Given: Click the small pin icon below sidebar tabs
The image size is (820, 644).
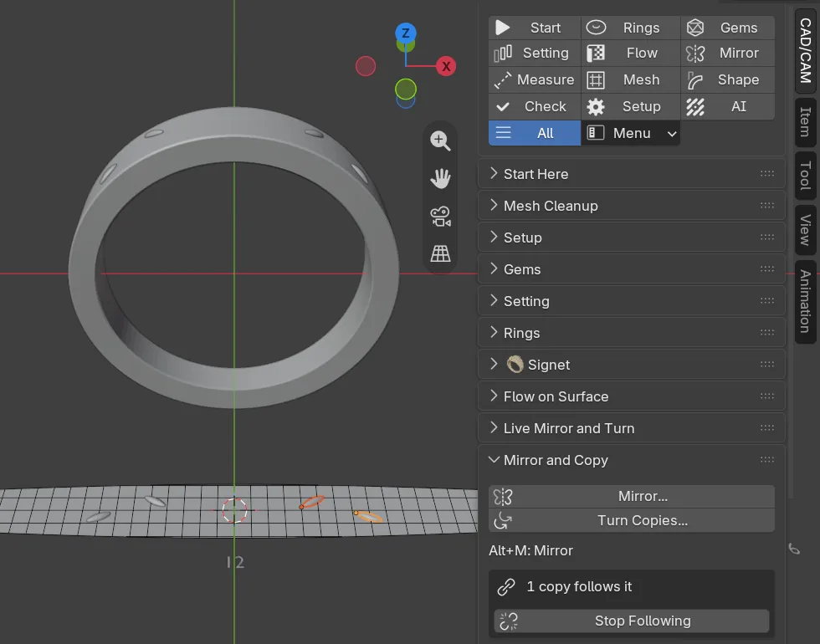Looking at the screenshot, I should tap(794, 549).
